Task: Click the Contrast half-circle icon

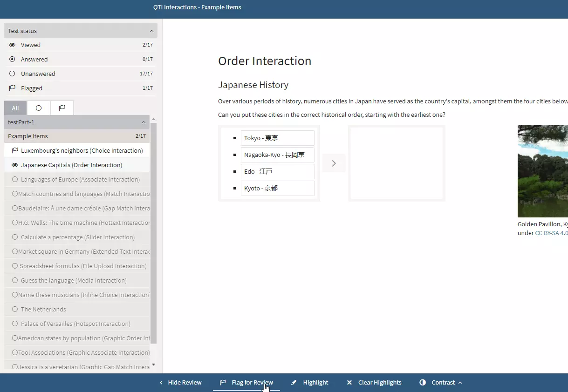Action: 423,382
